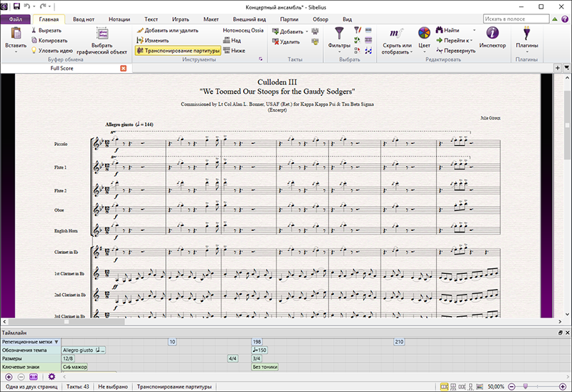Click the Цвет color wheel icon
This screenshot has height=392, width=572.
[424, 33]
